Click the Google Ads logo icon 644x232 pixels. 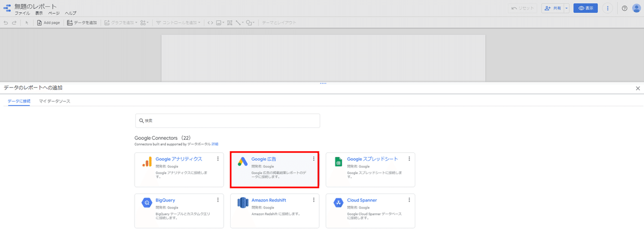(x=243, y=162)
